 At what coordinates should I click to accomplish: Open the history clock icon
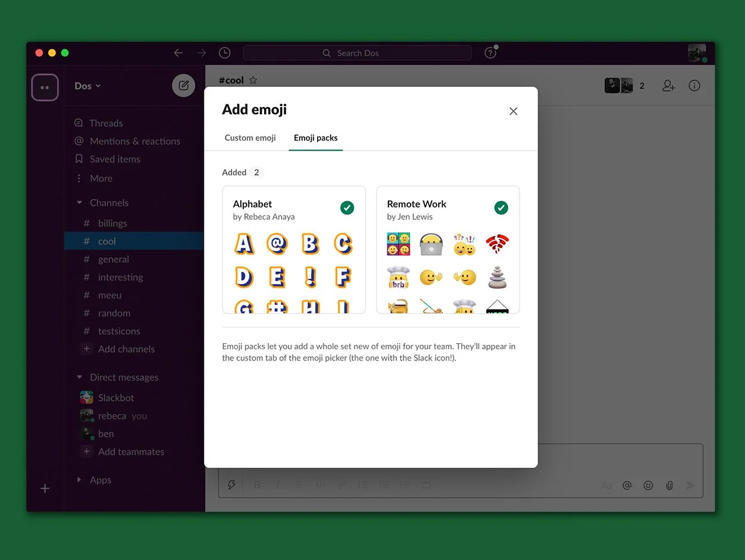pyautogui.click(x=225, y=53)
